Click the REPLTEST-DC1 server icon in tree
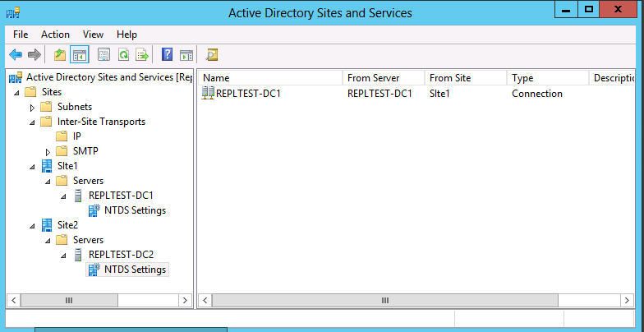The image size is (644, 332). pos(78,196)
